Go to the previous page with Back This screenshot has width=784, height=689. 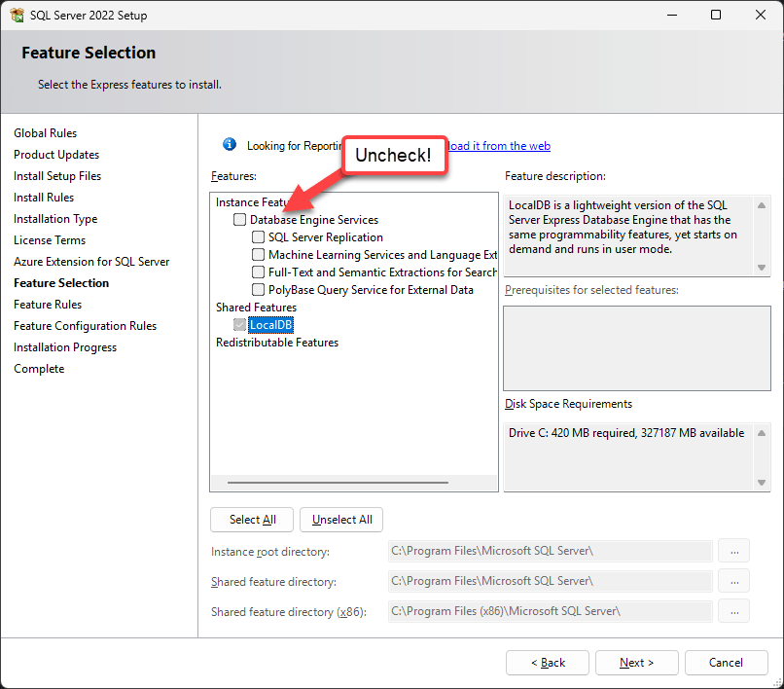548,663
